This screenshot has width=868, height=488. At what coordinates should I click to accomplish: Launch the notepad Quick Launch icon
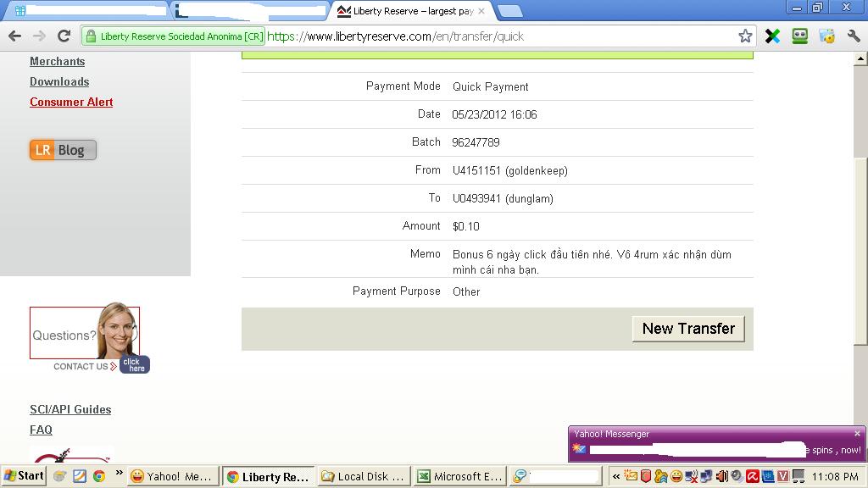click(80, 476)
